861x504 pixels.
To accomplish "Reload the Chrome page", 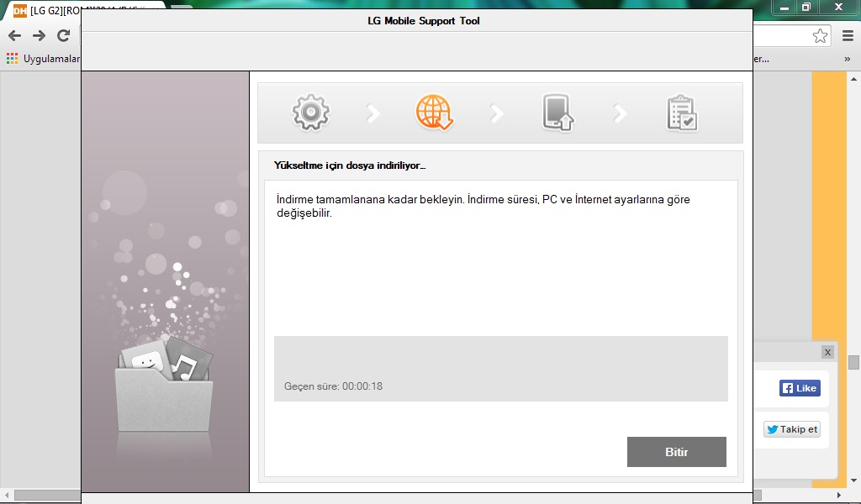I will point(64,35).
